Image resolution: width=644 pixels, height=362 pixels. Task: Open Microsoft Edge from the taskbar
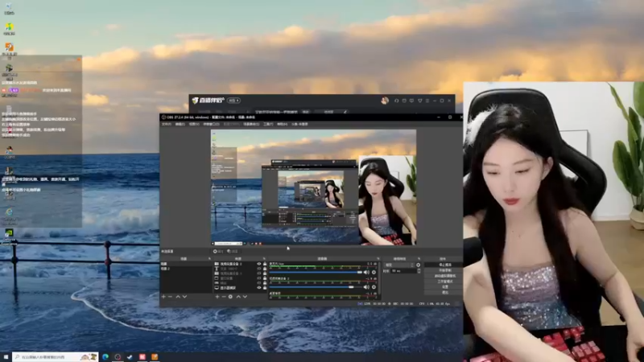click(x=105, y=357)
